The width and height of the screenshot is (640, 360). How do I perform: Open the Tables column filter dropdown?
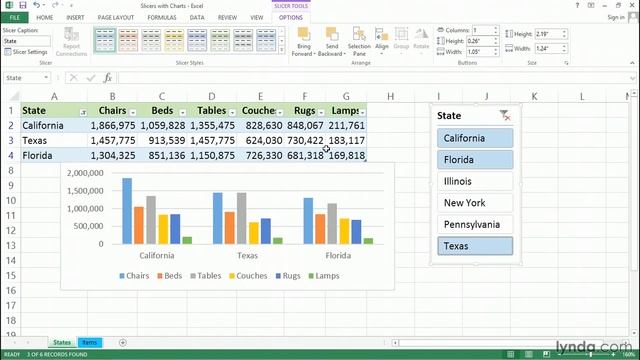click(x=232, y=112)
